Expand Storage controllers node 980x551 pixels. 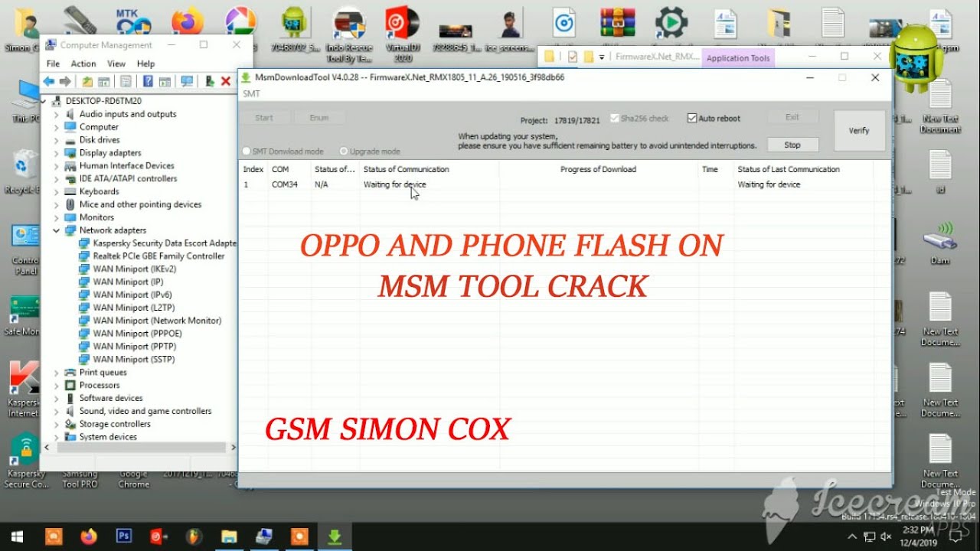pyautogui.click(x=57, y=424)
